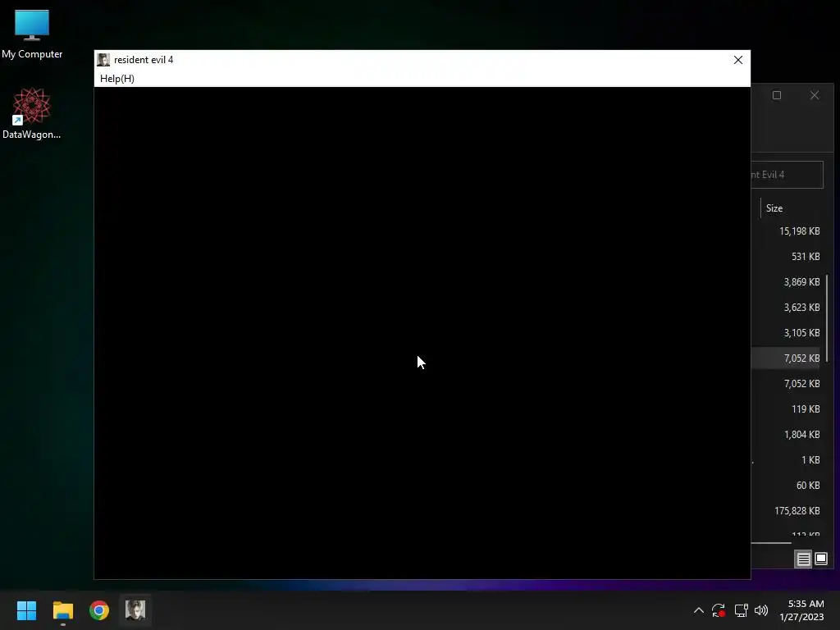This screenshot has width=840, height=630.
Task: Close the File Explorer window behind
Action: [x=815, y=95]
